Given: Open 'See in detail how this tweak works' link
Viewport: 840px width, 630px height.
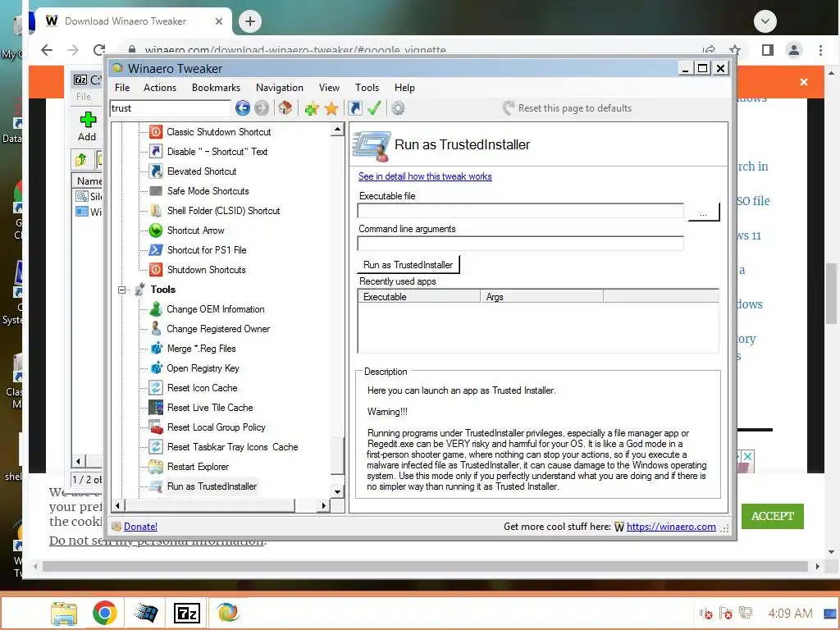Looking at the screenshot, I should coord(425,176).
